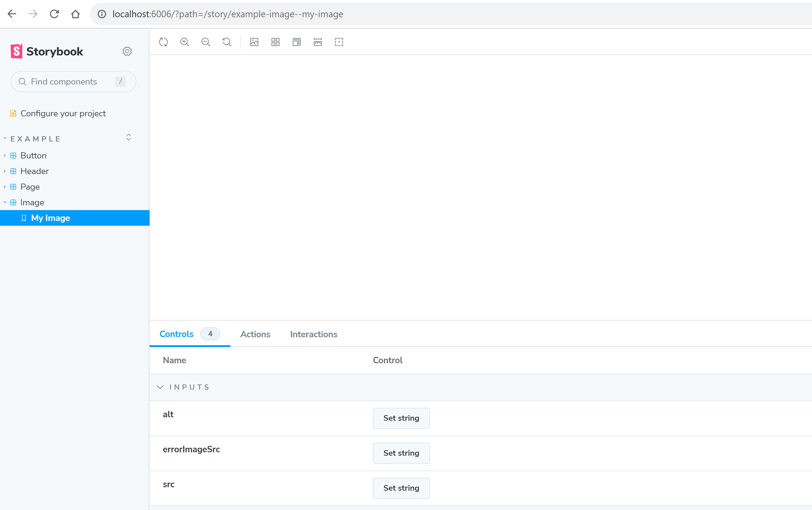
Task: Toggle the browser reader mode info icon
Action: [x=101, y=14]
